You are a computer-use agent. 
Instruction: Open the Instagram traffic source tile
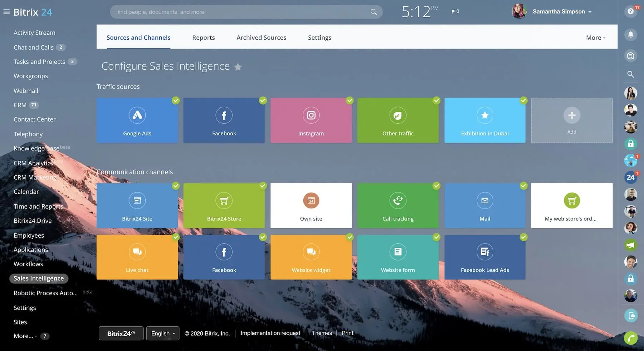[311, 120]
